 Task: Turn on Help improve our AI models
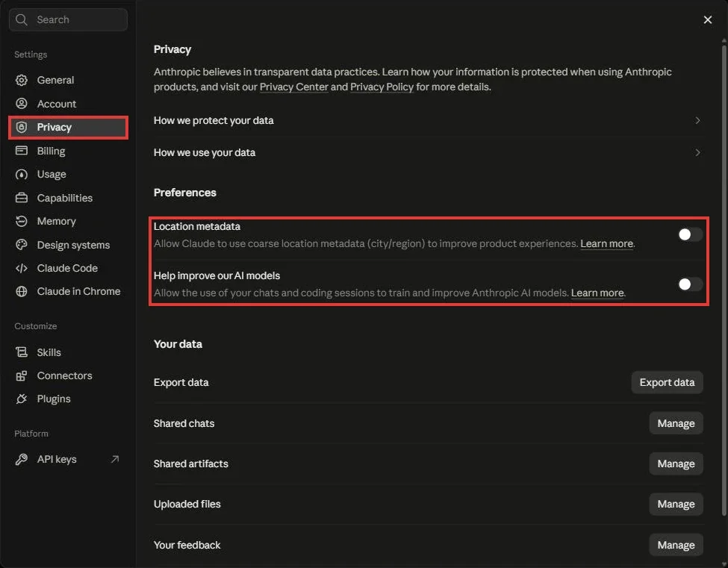click(x=690, y=284)
